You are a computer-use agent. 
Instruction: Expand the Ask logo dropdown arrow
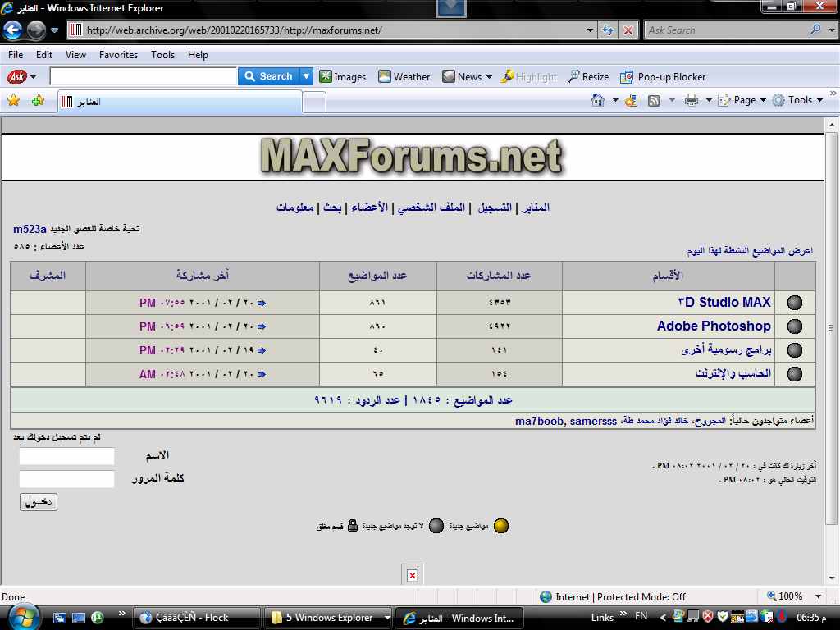(x=33, y=76)
